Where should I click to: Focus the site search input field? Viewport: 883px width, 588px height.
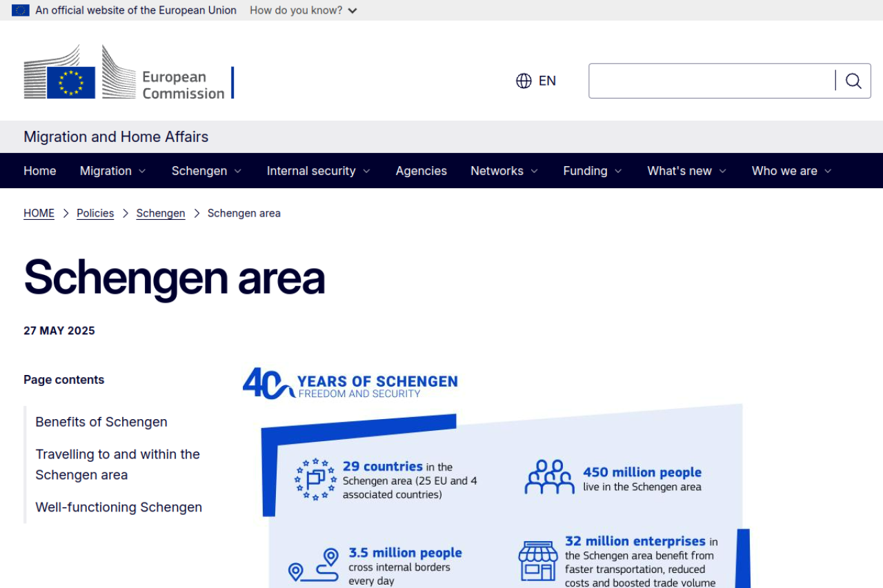pos(712,81)
